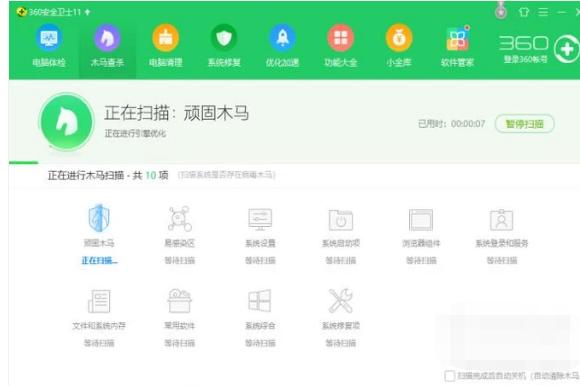This screenshot has width=580, height=385.
Task: Enable 扫描完成后自动关机 checkbox
Action: [x=449, y=376]
